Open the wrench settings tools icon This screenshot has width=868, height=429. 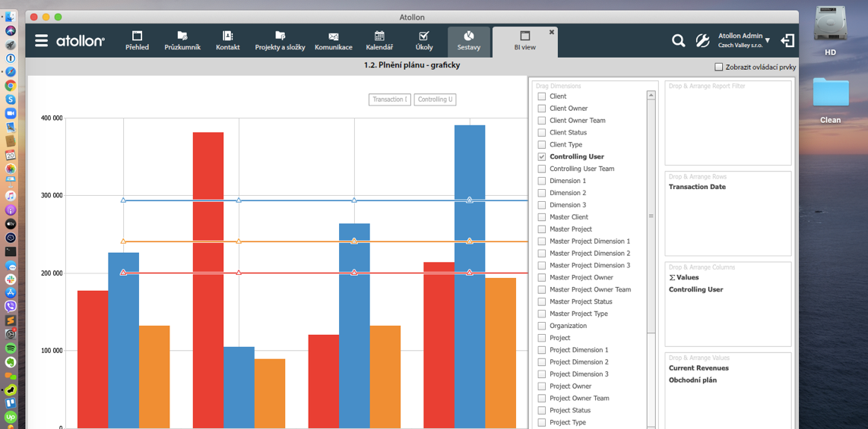702,41
